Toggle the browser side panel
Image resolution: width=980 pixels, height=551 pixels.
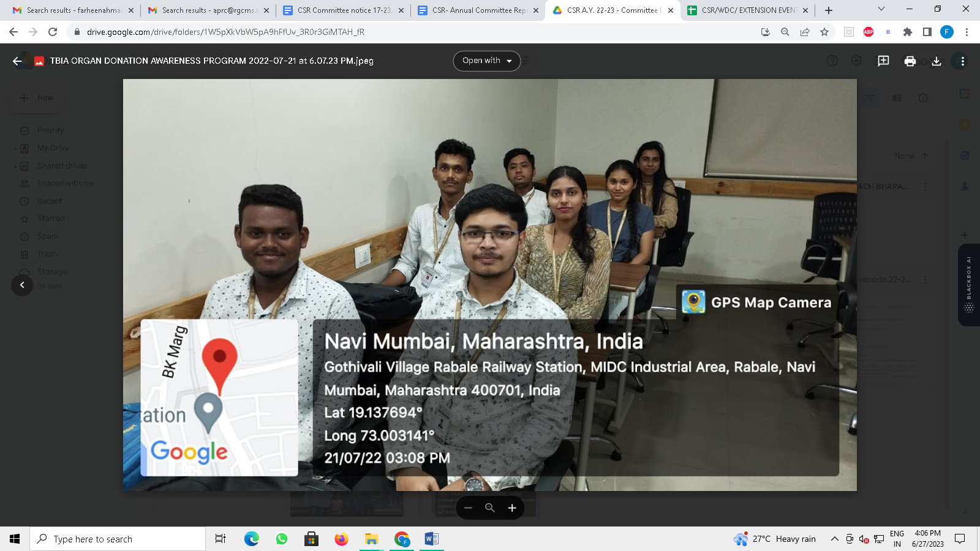tap(927, 32)
